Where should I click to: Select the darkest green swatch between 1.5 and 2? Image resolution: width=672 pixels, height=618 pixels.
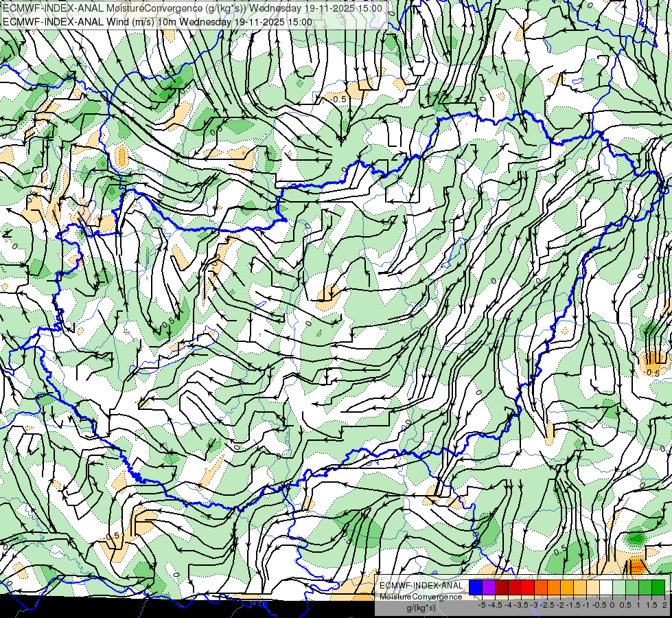658,588
